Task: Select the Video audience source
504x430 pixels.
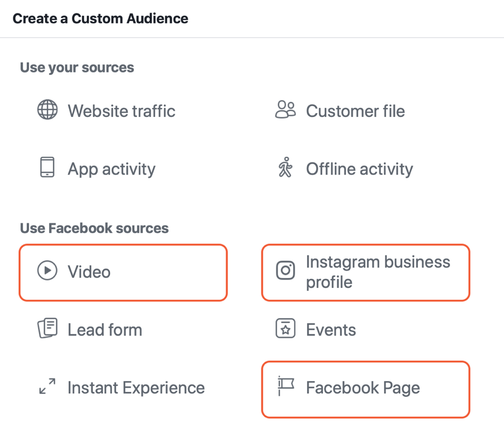Action: pyautogui.click(x=123, y=272)
